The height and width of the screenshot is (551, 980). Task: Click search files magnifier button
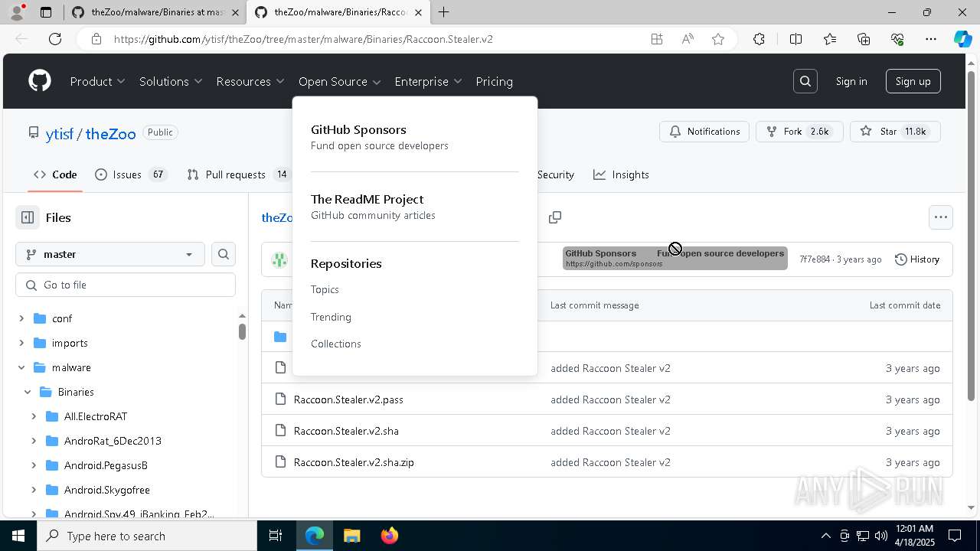224,254
